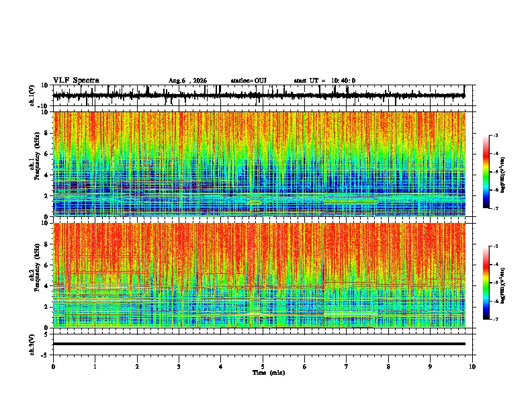The image size is (532, 411).
Task: Select the ch.1(V) waveform axis label
Action: tap(32, 95)
